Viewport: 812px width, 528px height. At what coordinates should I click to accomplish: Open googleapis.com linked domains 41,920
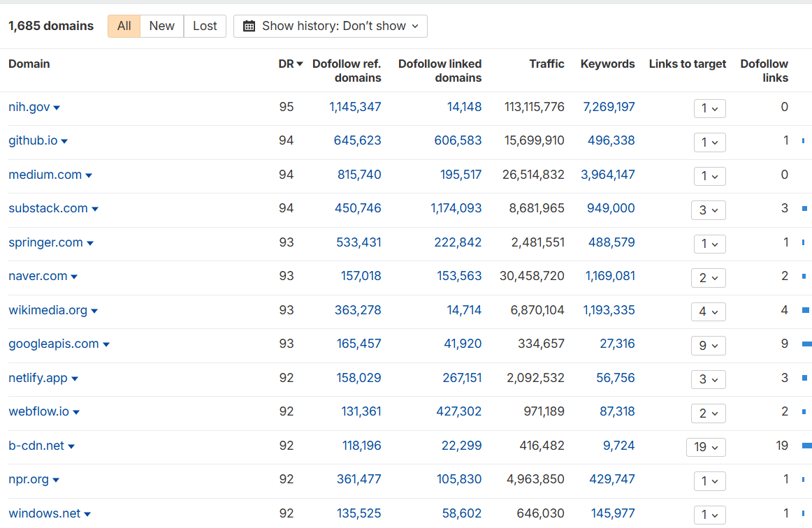point(463,344)
